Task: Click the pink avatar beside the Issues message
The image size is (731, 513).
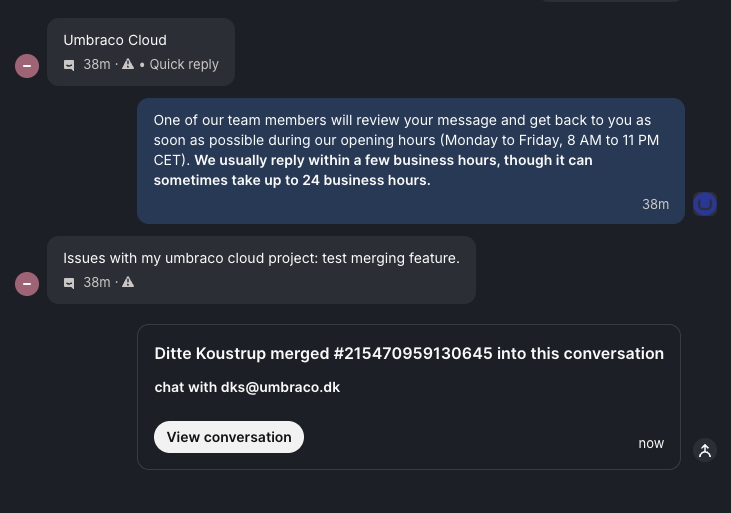Action: pyautogui.click(x=27, y=284)
